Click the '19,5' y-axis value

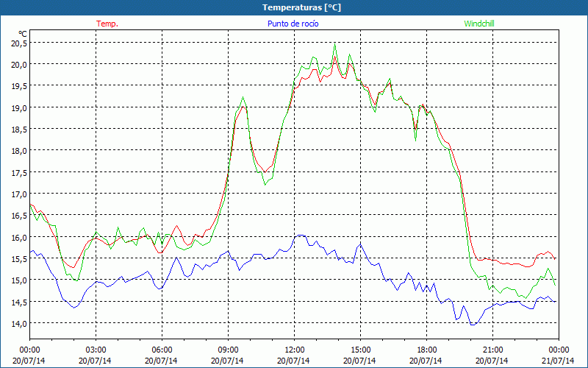[19, 86]
